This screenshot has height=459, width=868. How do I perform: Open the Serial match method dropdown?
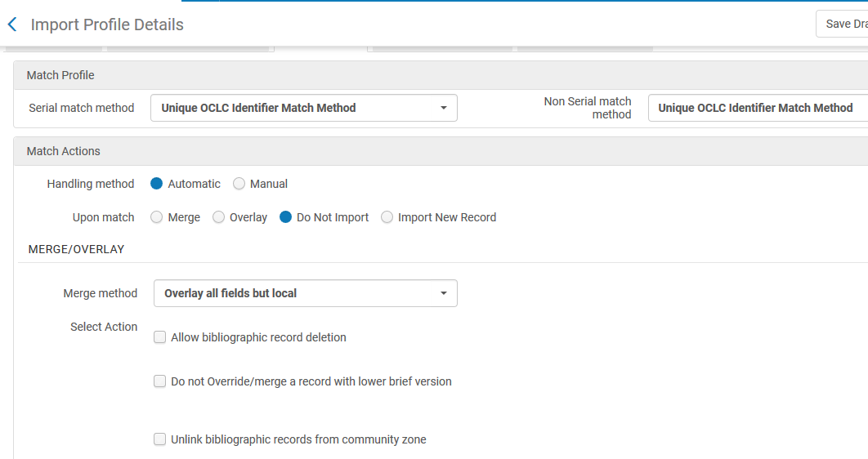point(303,108)
